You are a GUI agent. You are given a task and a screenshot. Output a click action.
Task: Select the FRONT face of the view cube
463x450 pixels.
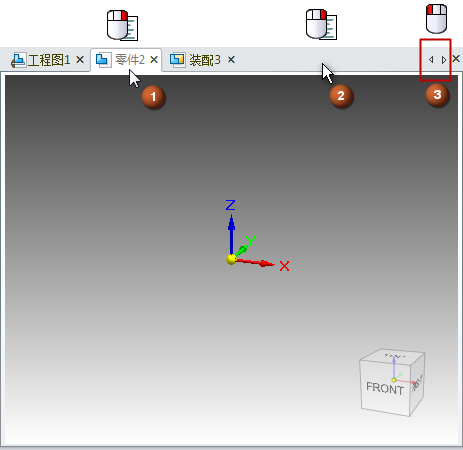(385, 388)
